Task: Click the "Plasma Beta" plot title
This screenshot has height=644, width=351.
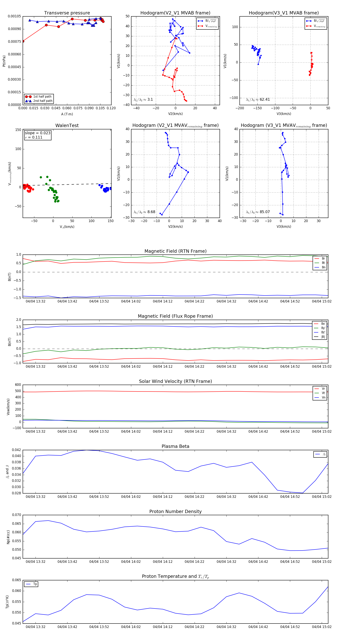Action: tap(175, 447)
